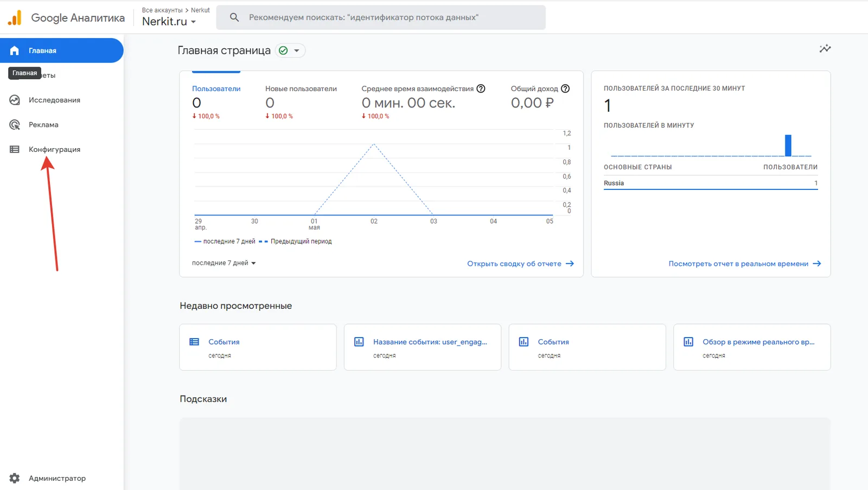Click the search field
Viewport: 868px width, 490px height.
(x=381, y=17)
